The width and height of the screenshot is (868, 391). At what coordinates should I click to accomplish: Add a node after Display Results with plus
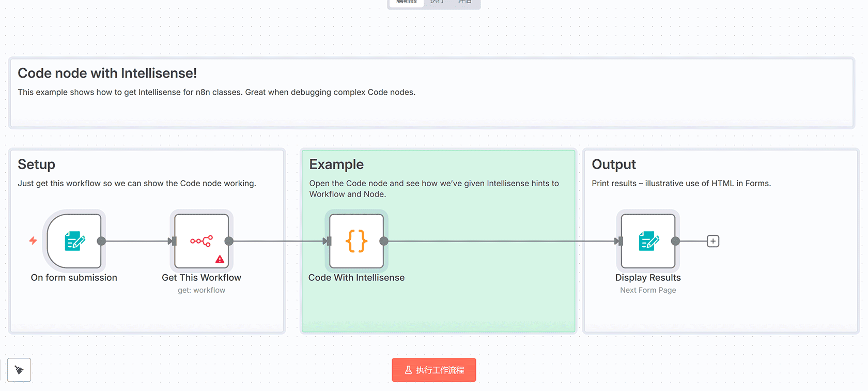713,241
